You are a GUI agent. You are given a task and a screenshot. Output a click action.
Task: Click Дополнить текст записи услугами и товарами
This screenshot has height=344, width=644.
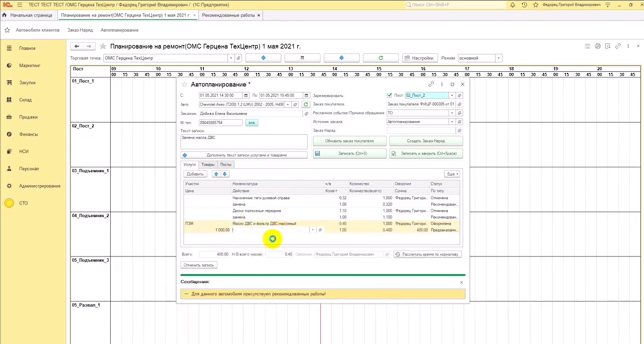[244, 155]
